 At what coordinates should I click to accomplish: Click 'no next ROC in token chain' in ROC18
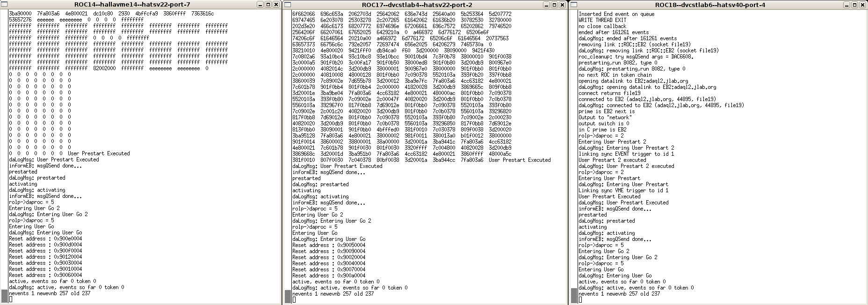tap(615, 75)
